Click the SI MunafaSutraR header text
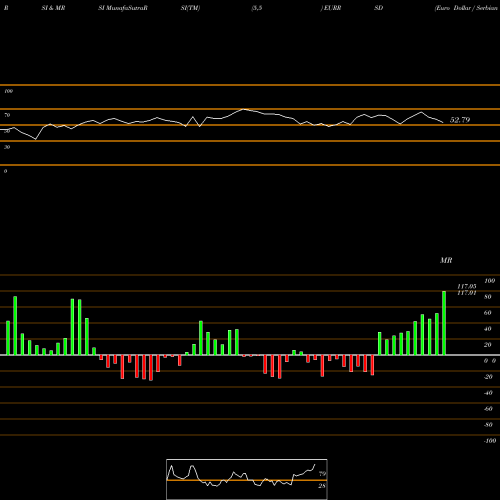 click(123, 8)
